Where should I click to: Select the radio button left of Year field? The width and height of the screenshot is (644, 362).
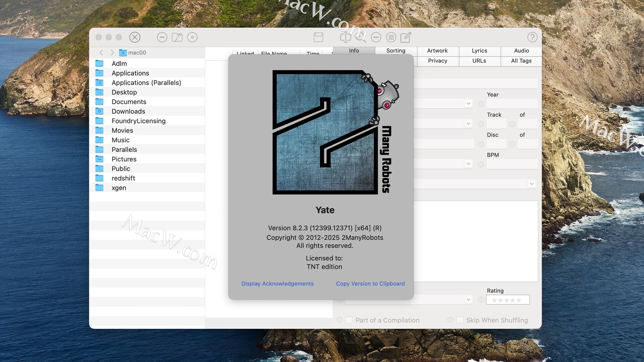click(x=481, y=104)
